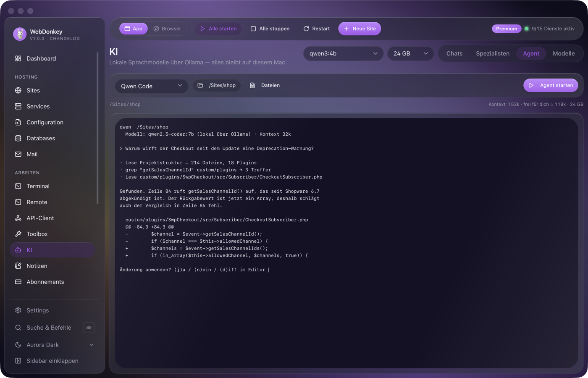
Task: Click the '9/15 Dienste aktiv' status text
Action: (553, 29)
